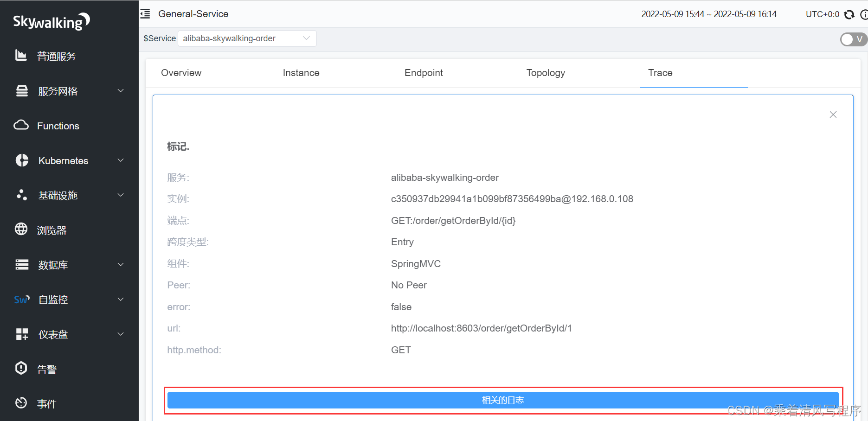Click the 基础设施 dots icon
Screen dimensions: 868x421
coord(22,195)
